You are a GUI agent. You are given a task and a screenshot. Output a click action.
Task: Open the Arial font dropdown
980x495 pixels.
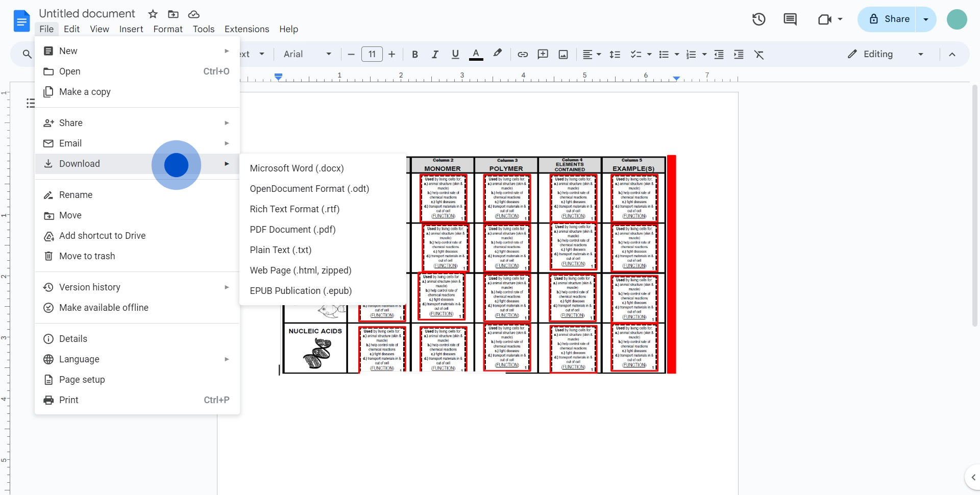[307, 54]
